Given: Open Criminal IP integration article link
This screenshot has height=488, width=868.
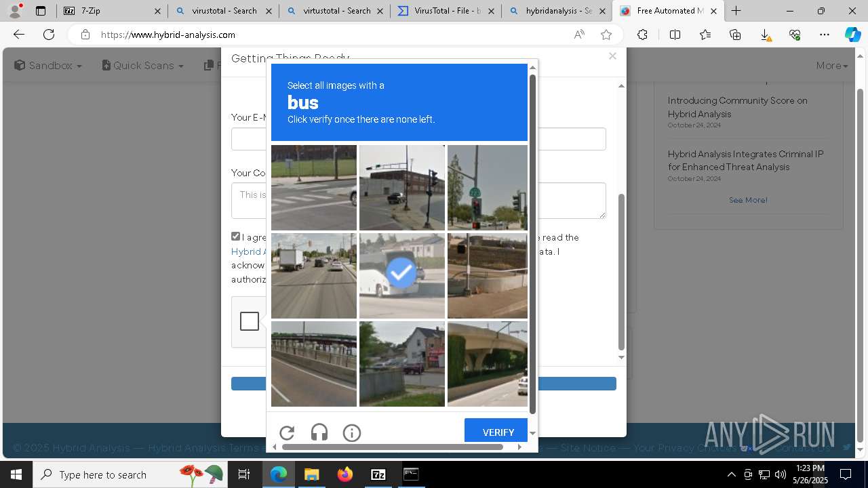Looking at the screenshot, I should [745, 161].
